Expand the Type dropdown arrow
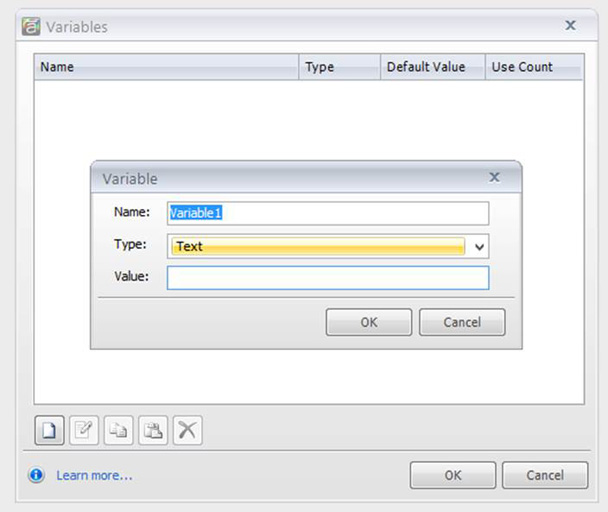Viewport: 608px width, 512px height. pos(479,246)
